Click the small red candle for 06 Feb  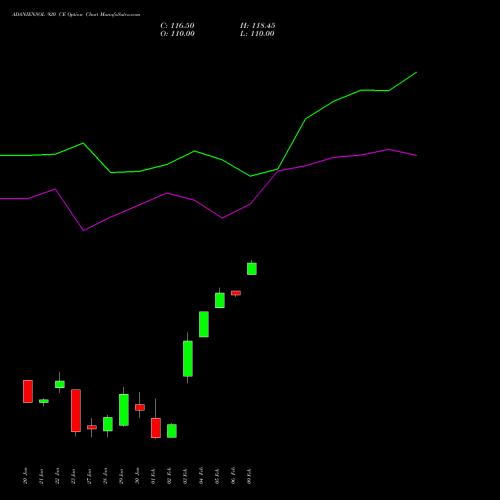pos(236,293)
